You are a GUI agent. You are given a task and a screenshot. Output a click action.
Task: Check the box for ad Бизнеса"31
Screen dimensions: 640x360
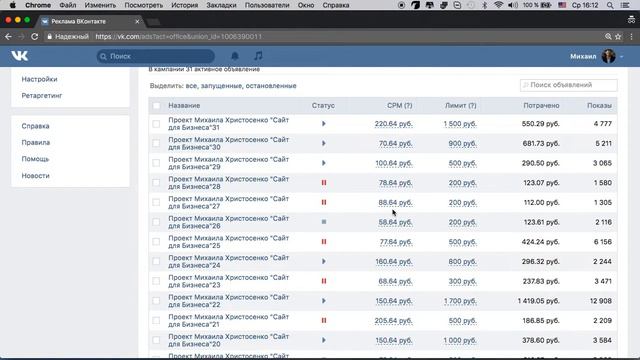pos(156,124)
